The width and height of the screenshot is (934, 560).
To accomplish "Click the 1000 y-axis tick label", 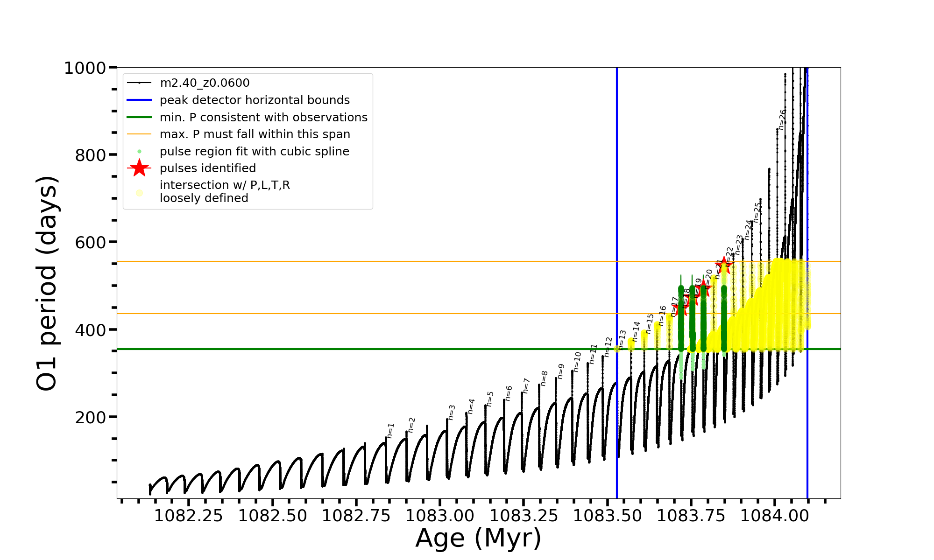I will click(x=85, y=68).
